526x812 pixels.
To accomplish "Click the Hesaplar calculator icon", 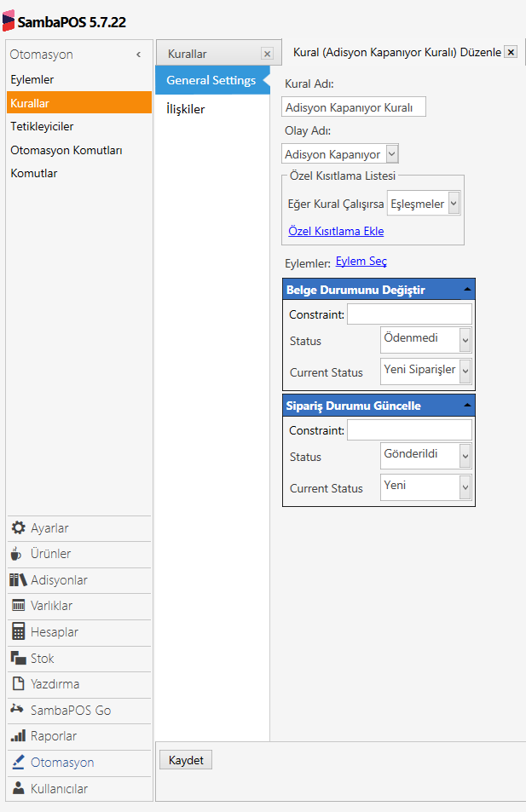I will tap(18, 632).
